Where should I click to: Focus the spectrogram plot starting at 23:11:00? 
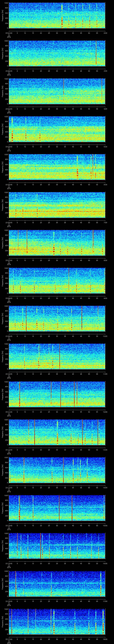click(57, 394)
